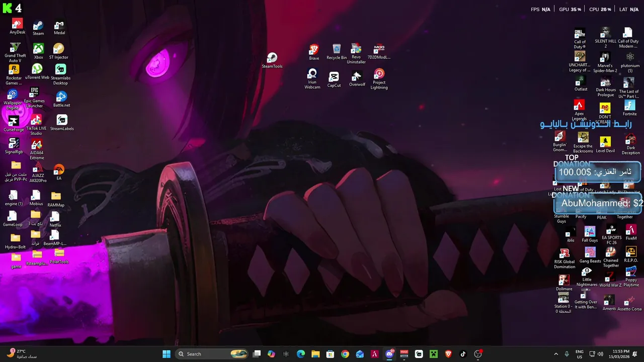The image size is (644, 362).
Task: Select the CapCut desktop icon
Action: [334, 79]
